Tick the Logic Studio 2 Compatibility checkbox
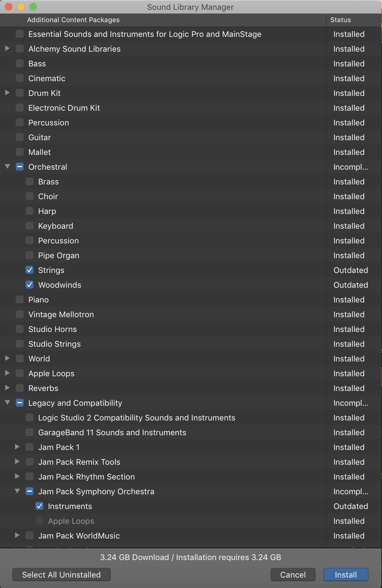This screenshot has height=588, width=382. [30, 417]
